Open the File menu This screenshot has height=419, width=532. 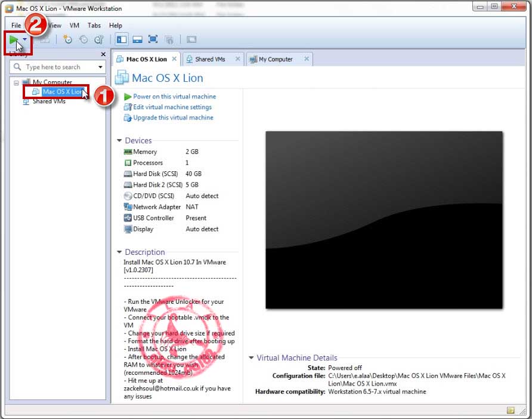pyautogui.click(x=16, y=26)
